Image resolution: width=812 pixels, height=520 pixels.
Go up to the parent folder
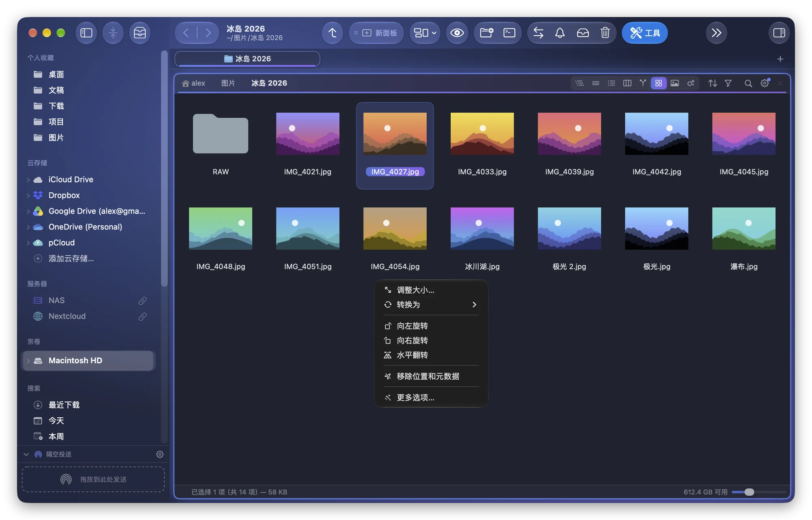click(x=332, y=33)
